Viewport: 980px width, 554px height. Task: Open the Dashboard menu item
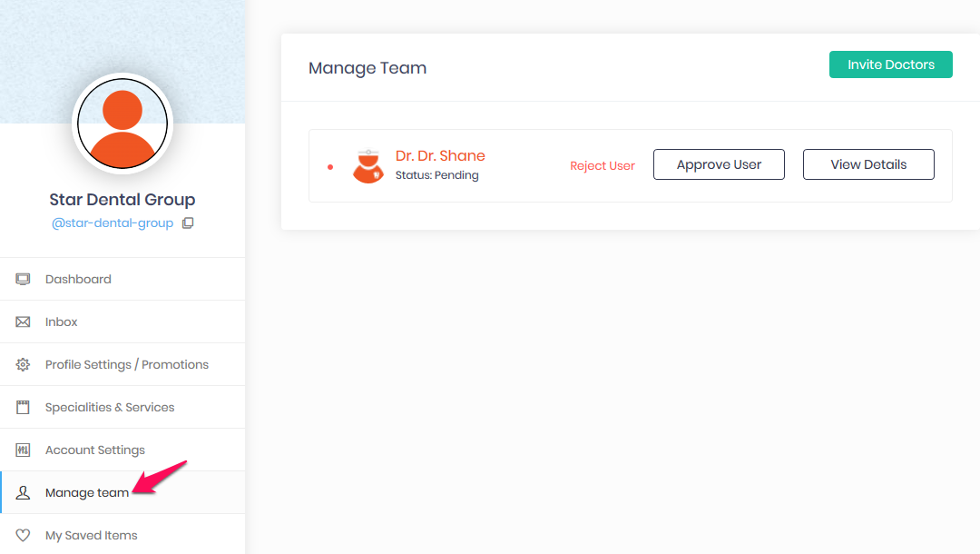point(122,279)
